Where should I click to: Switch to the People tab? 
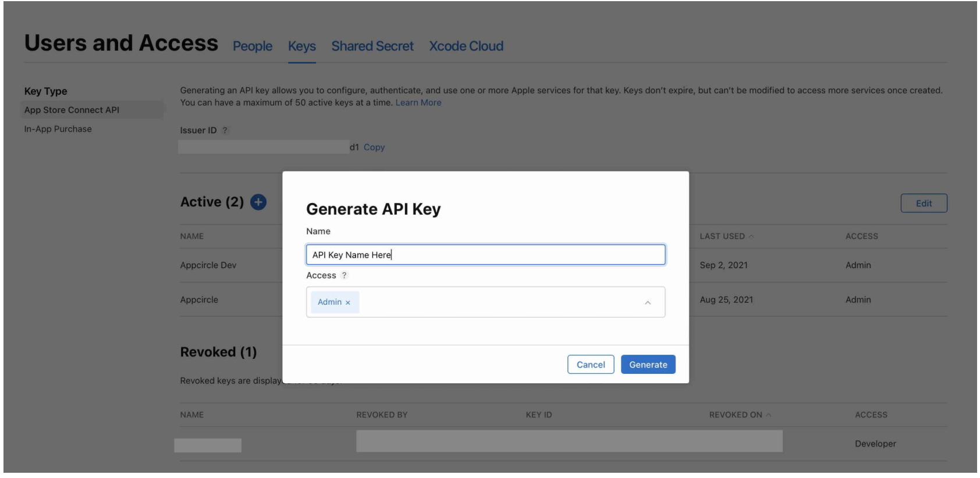tap(253, 46)
